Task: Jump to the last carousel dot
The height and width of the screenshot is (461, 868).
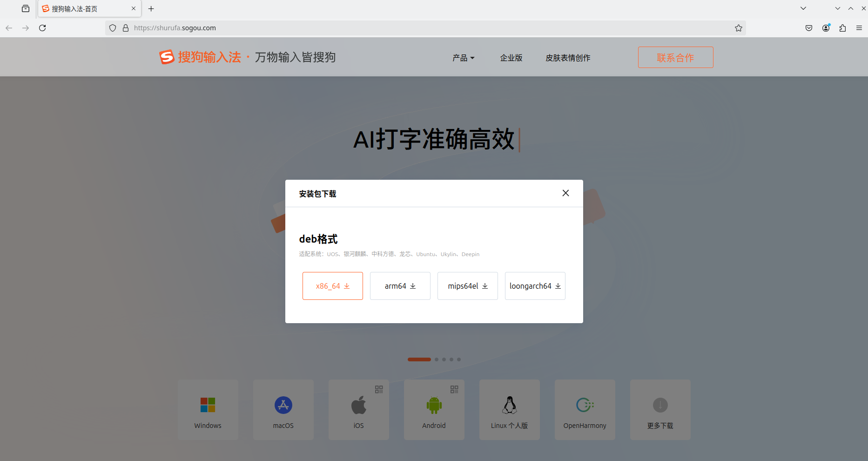Action: click(x=459, y=359)
